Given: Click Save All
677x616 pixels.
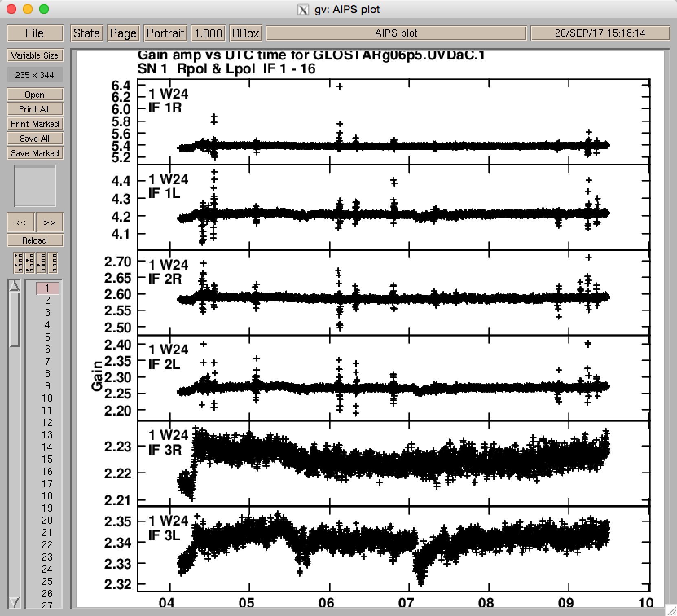Looking at the screenshot, I should tap(35, 139).
